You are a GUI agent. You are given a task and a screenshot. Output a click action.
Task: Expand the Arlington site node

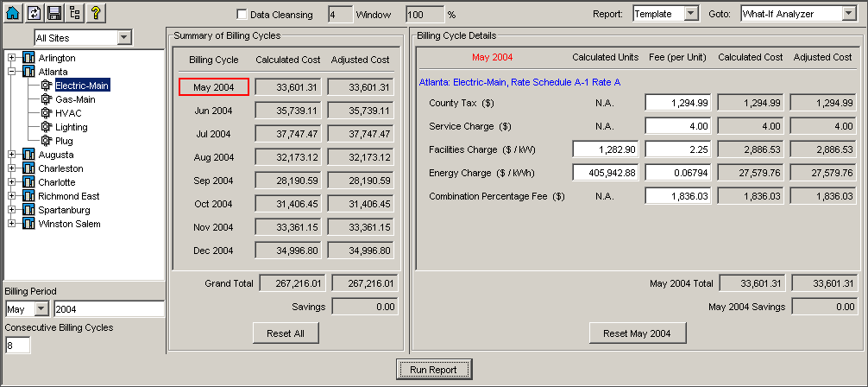click(x=12, y=58)
